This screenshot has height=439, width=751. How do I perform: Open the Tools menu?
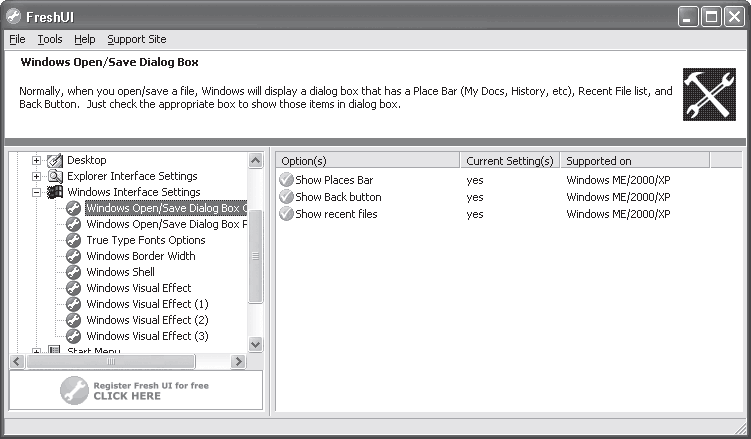(50, 39)
